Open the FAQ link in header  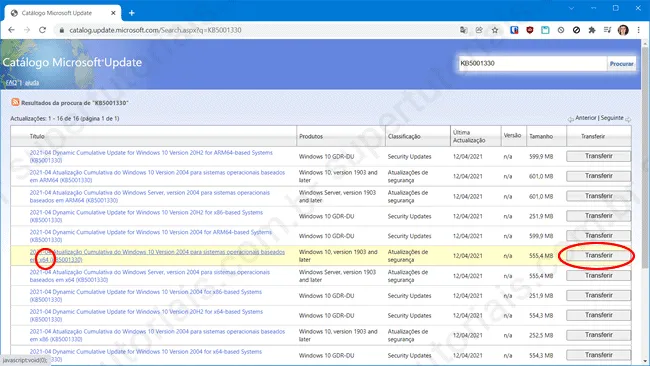(x=12, y=82)
